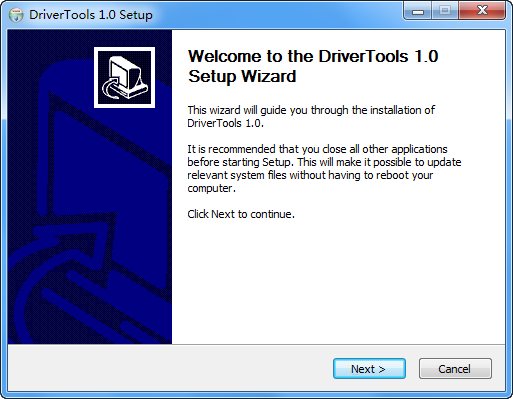
Task: Click the installer icon in title bar
Action: (16, 15)
